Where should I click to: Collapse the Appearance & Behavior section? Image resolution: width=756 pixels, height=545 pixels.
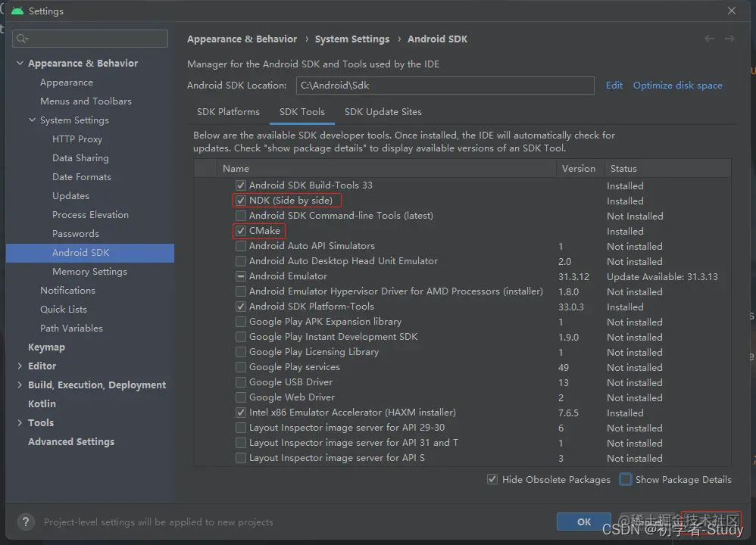click(x=20, y=64)
